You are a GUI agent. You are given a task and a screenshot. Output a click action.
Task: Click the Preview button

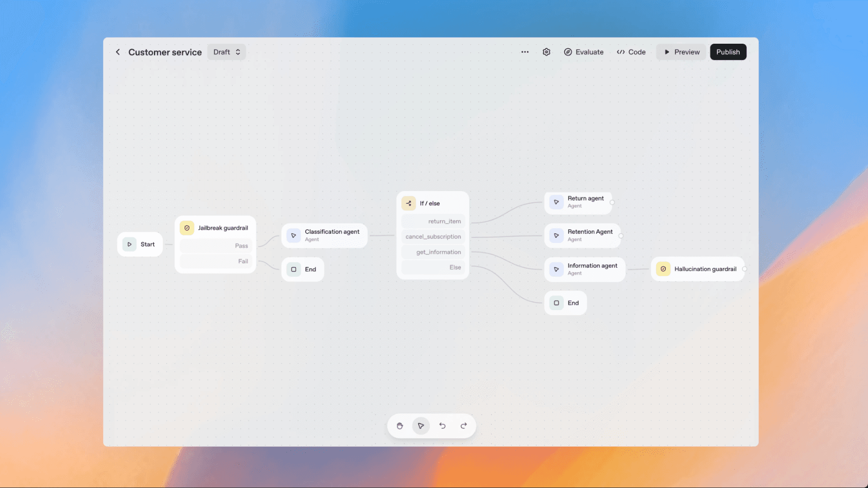point(681,51)
